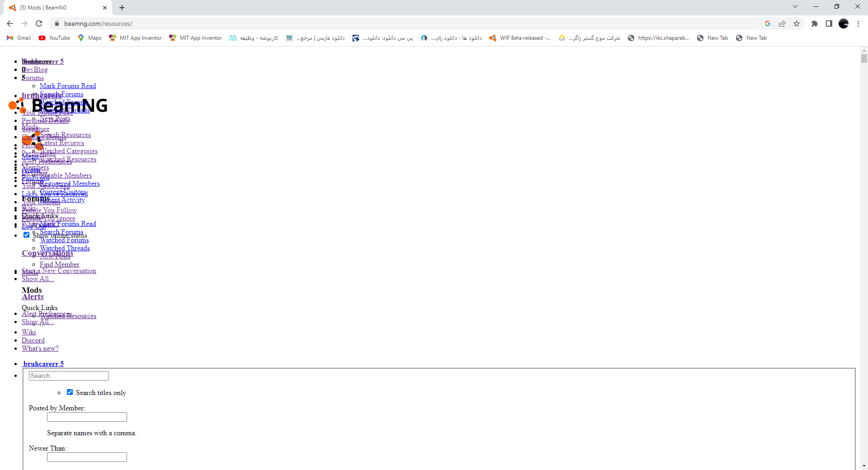The image size is (868, 470).
Task: Open Show All... link under Alert Preferences
Action: pos(38,322)
